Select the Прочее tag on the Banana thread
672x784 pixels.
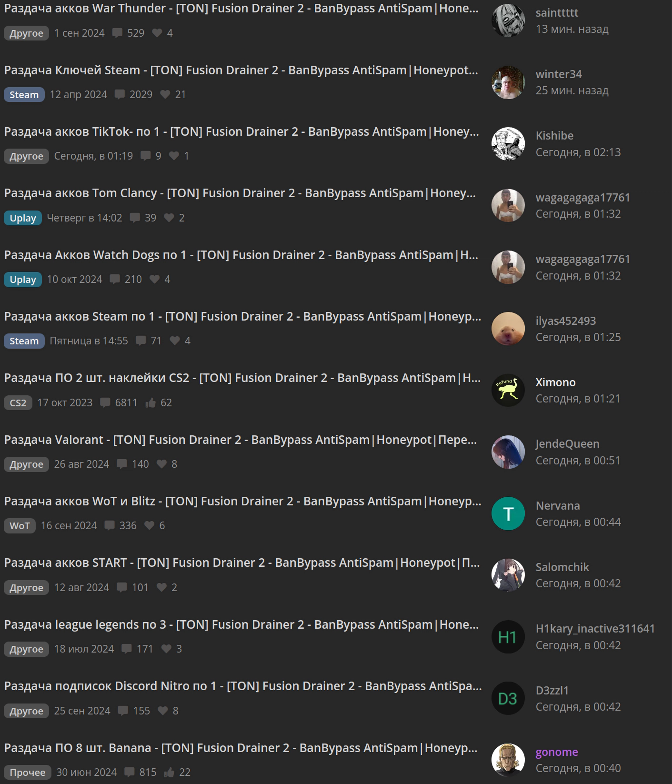28,773
